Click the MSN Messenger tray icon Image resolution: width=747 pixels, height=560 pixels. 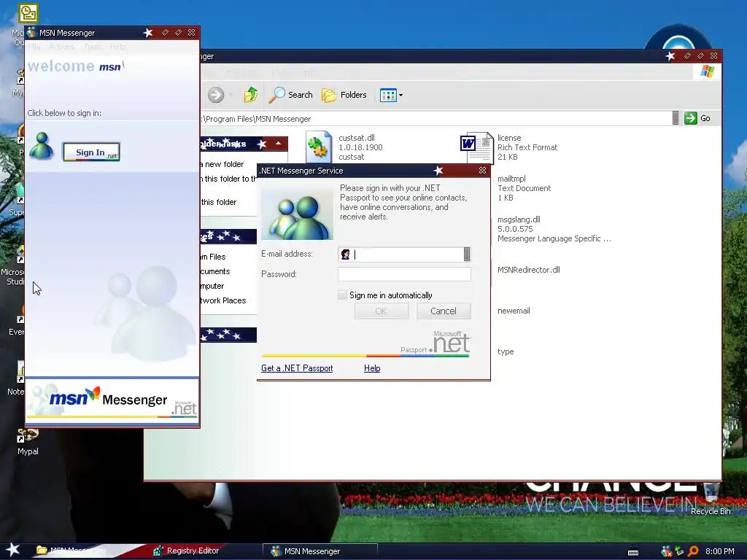667,551
